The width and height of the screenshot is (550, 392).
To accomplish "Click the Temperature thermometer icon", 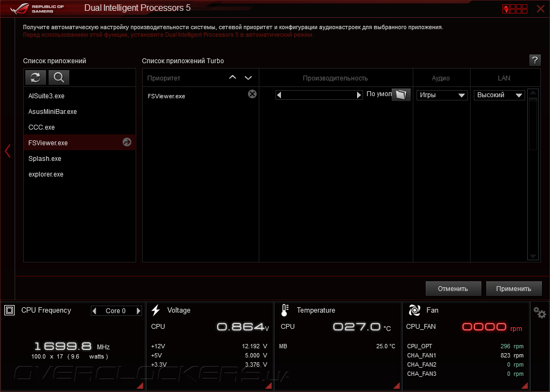I will coord(285,310).
